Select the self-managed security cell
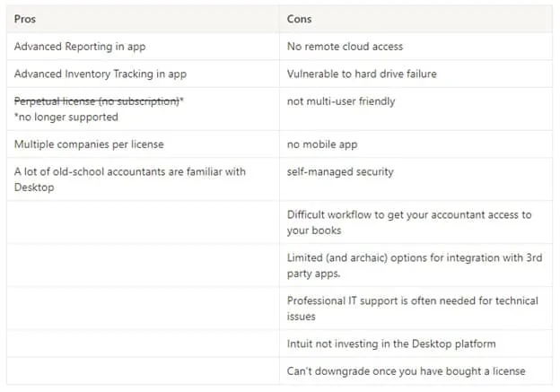Image resolution: width=560 pixels, height=392 pixels. (416, 179)
